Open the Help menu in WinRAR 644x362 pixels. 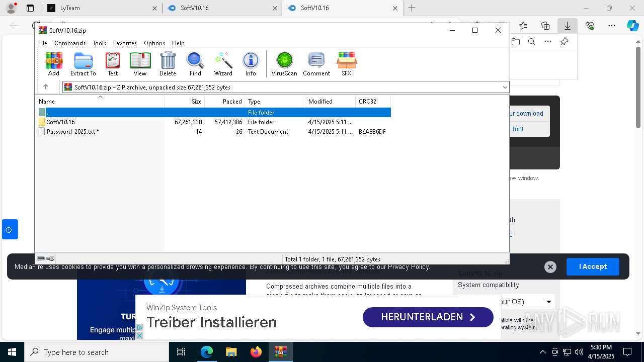(178, 43)
